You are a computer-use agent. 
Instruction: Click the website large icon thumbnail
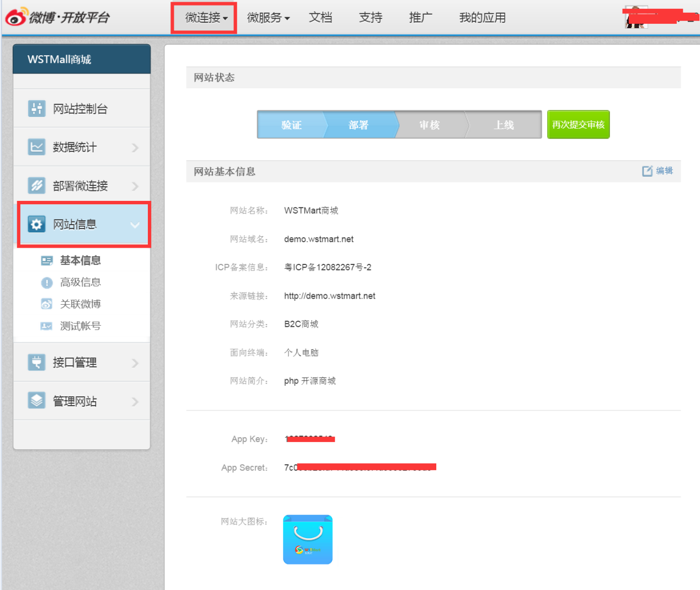pos(308,540)
